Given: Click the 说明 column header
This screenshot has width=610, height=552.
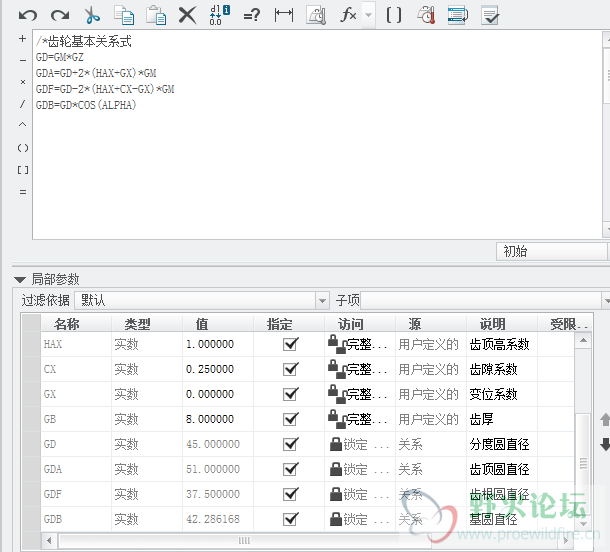Looking at the screenshot, I should [x=502, y=324].
